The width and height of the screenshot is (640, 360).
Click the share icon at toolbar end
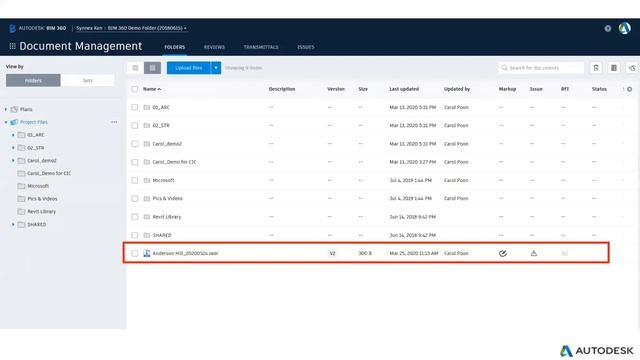[632, 68]
